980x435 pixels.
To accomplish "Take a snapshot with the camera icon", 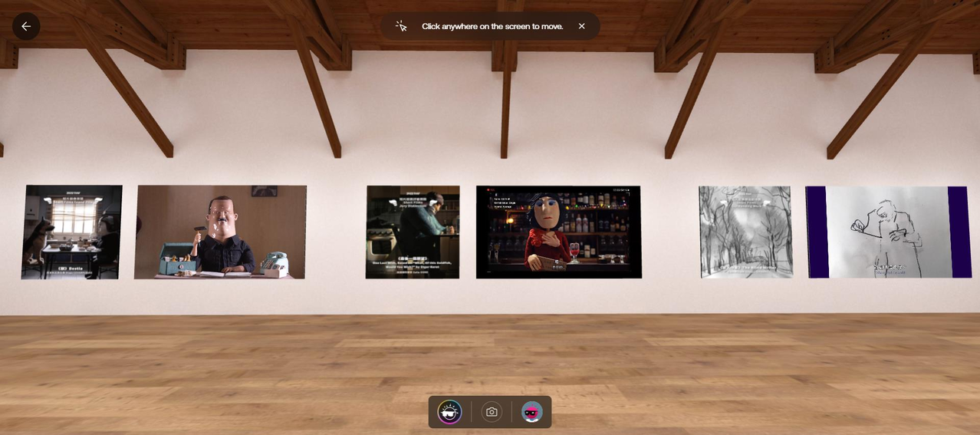I will point(492,412).
